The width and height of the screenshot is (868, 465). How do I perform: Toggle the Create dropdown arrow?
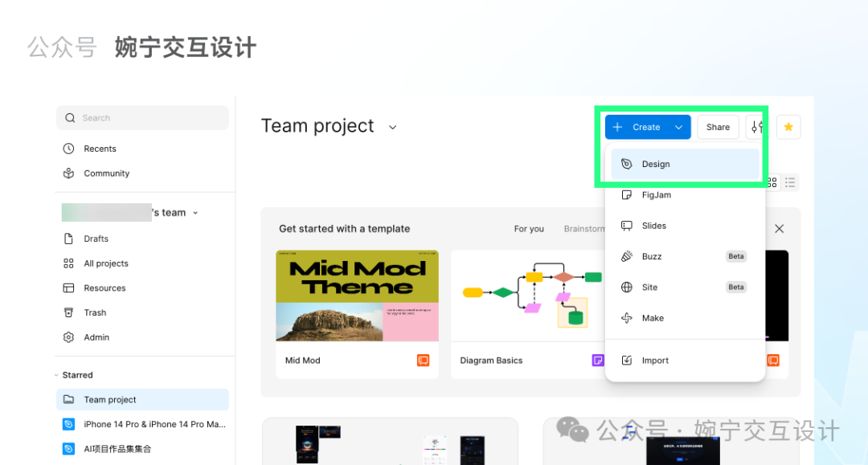pyautogui.click(x=678, y=127)
